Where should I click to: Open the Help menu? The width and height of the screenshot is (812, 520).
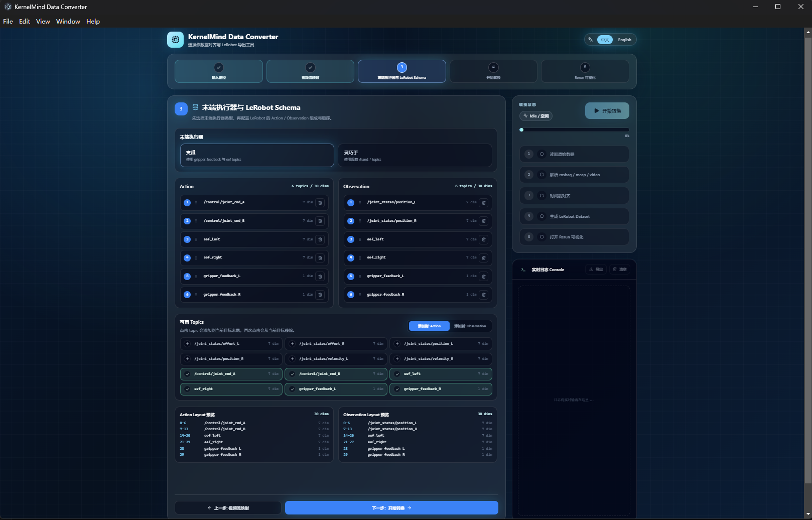pos(93,22)
